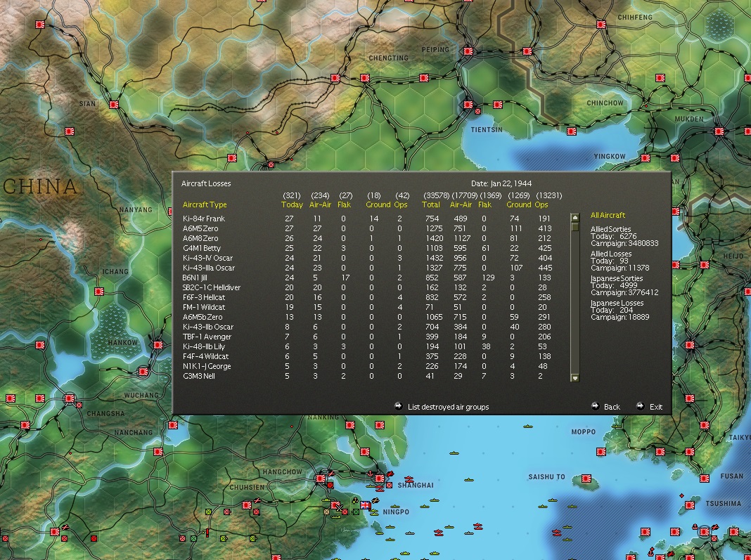The image size is (751, 560).
Task: Select the Japanese base flag at Mukden
Action: pos(719,131)
